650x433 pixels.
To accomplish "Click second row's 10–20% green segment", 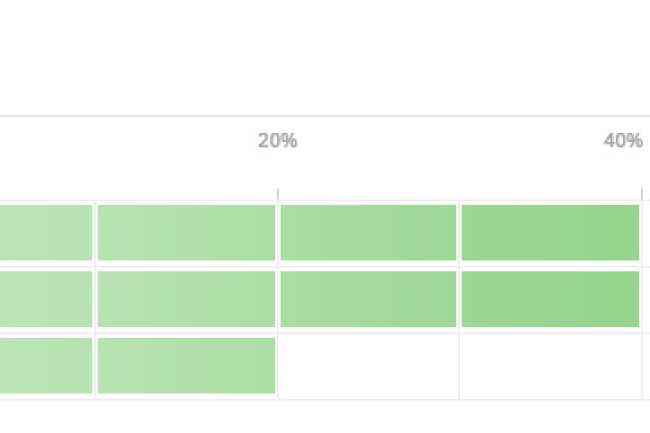I will click(x=186, y=299).
